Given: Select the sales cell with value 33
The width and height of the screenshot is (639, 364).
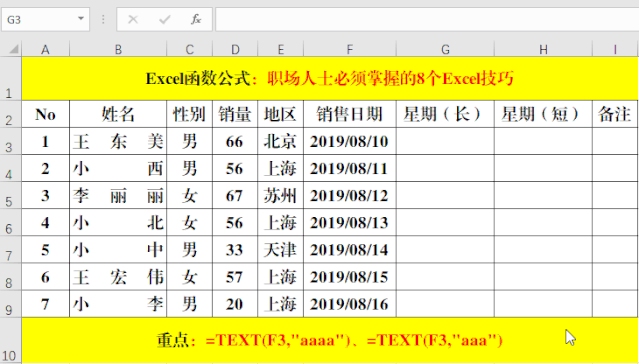Looking at the screenshot, I should tap(235, 249).
